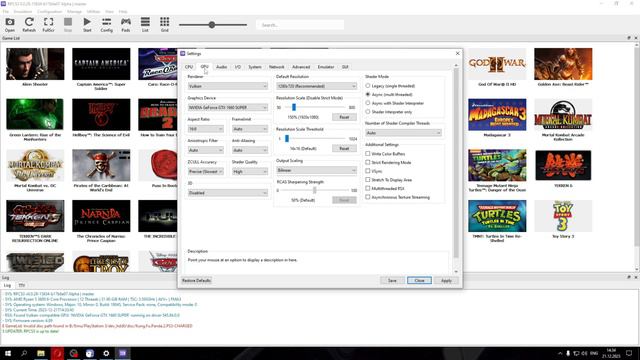Select the Toy Story 3 game cover
The height and width of the screenshot is (360, 640).
[x=563, y=216]
